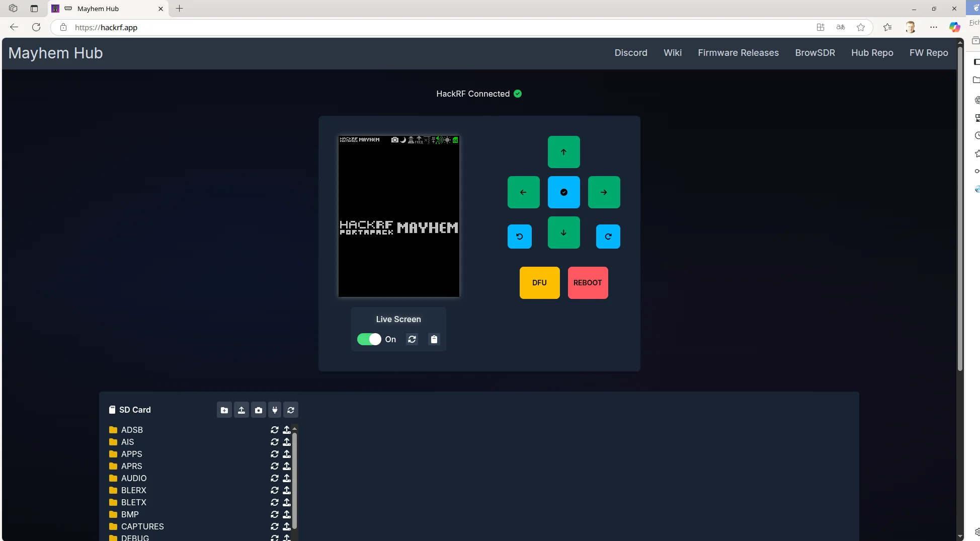Refresh the BLETX folder

pos(275,502)
